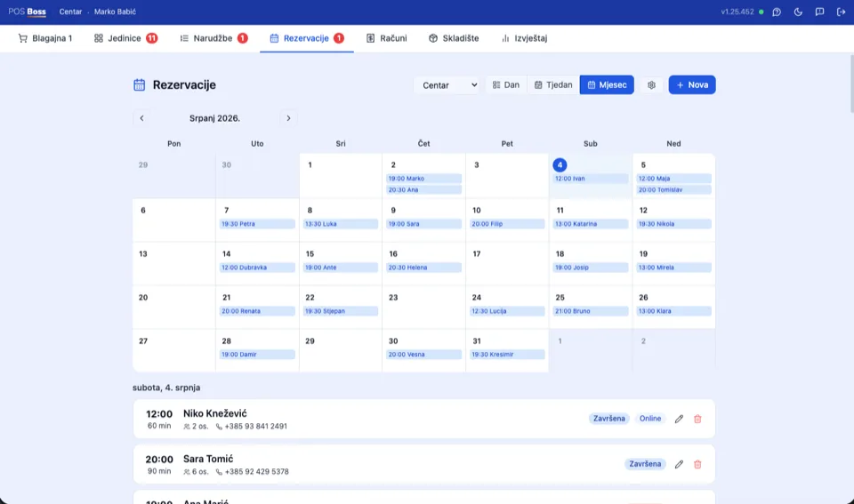The width and height of the screenshot is (854, 504).
Task: Open 12:30 Lucija reservation entry
Action: pyautogui.click(x=507, y=311)
